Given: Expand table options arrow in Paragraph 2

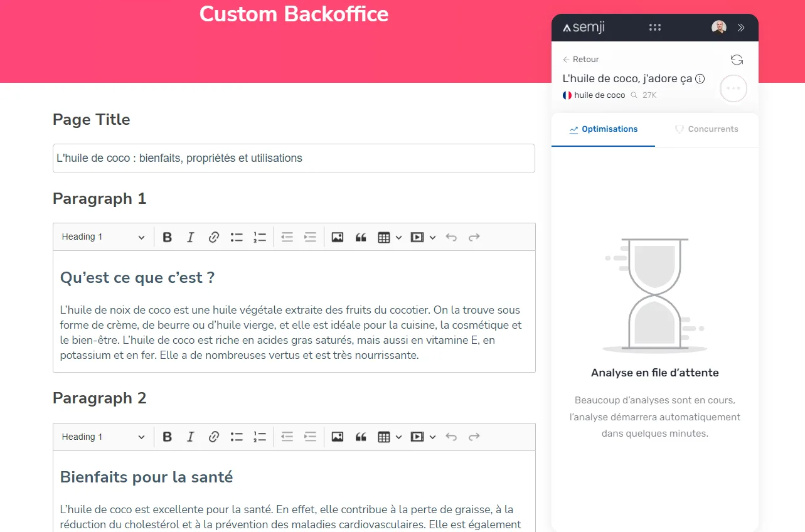Looking at the screenshot, I should [x=398, y=437].
